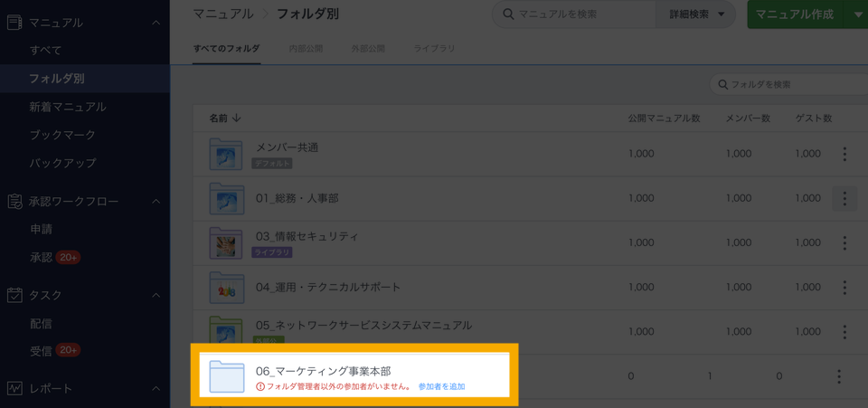Open the 詳細検索 dropdown

coord(695,14)
